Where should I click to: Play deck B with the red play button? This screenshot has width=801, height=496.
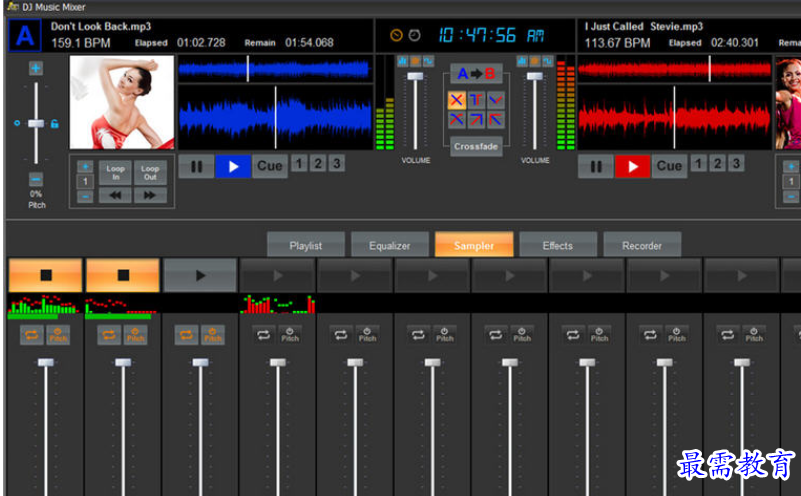click(632, 167)
